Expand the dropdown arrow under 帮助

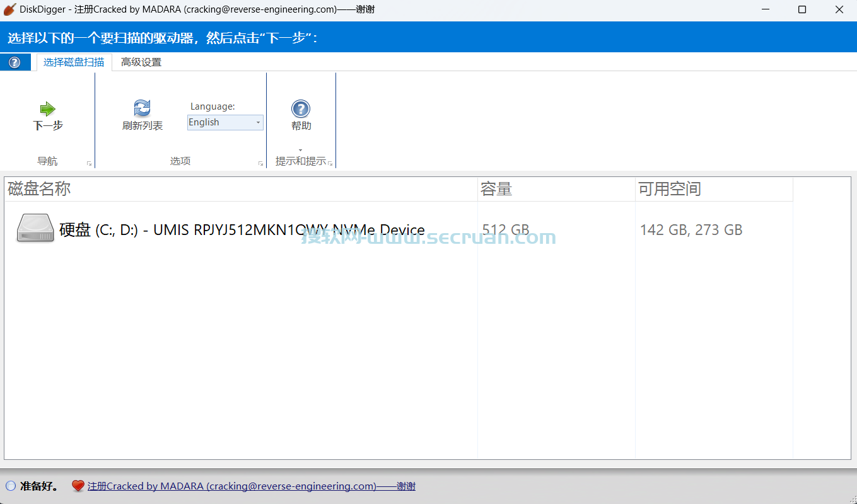pos(300,150)
